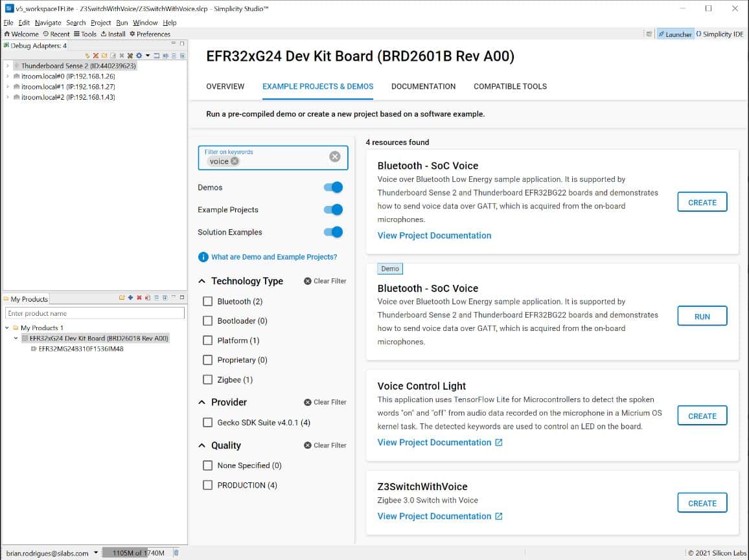The width and height of the screenshot is (749, 560).
Task: Collapse the Quality filter section
Action: [x=202, y=445]
